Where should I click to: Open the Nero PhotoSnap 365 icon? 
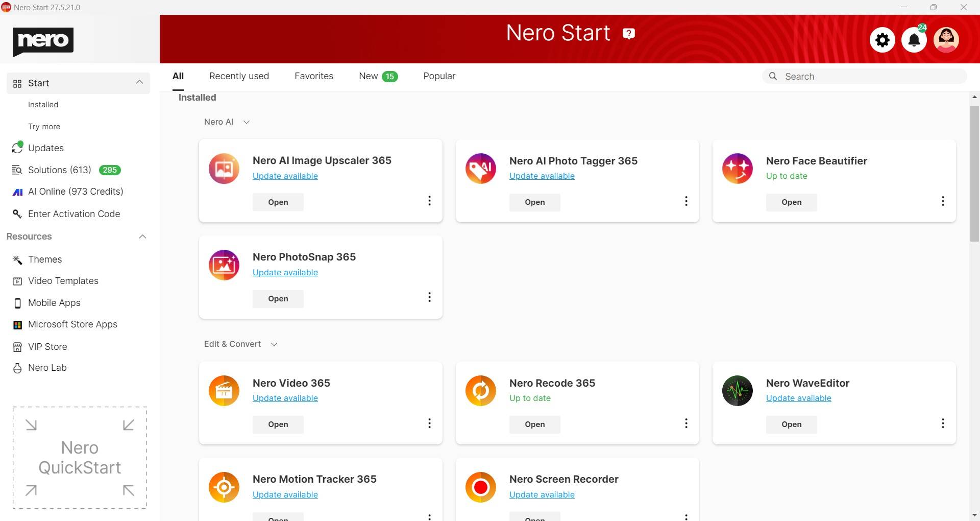tap(224, 265)
